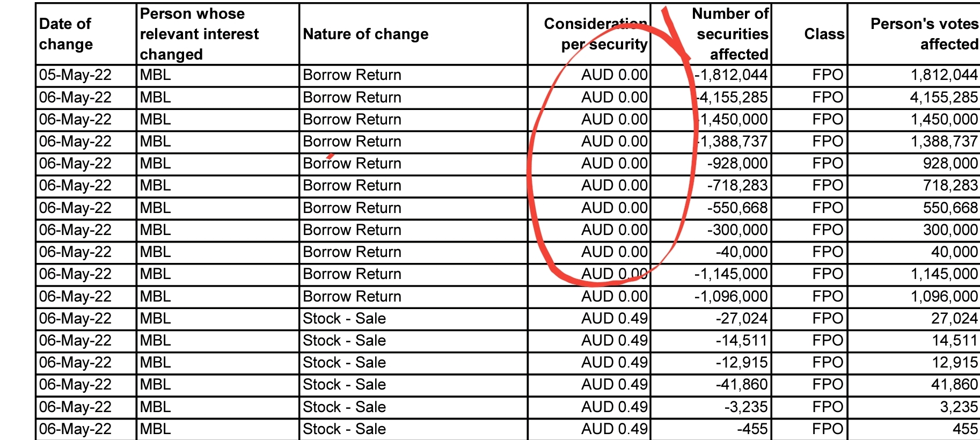Screen dimensions: 980x440
Task: Click the "Person's votes affected" header
Action: pos(924,34)
